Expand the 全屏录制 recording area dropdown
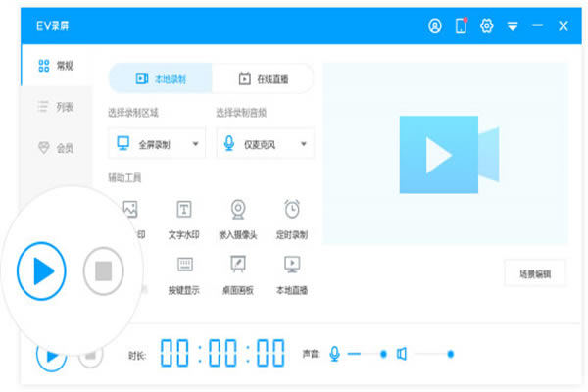588x392 pixels. click(196, 144)
